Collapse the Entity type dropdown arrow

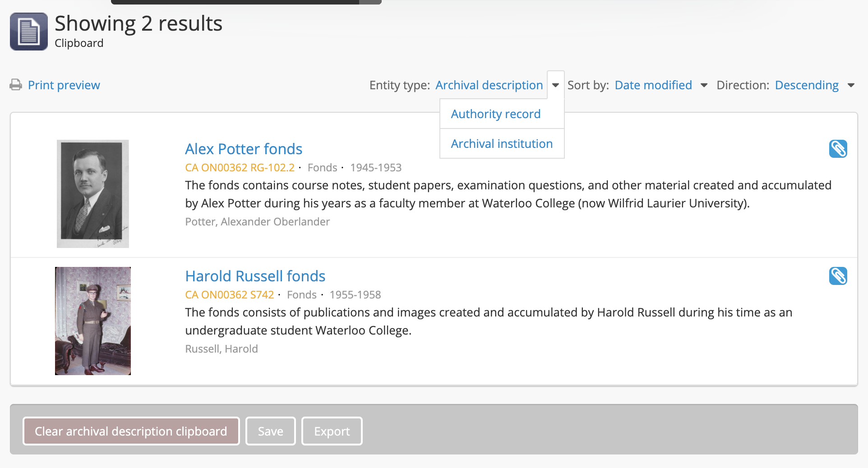555,85
